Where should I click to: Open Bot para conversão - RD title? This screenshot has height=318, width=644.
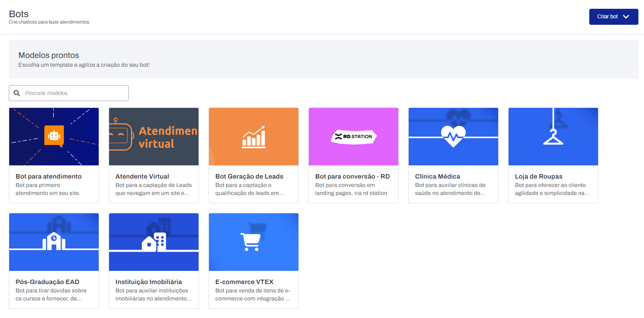(x=352, y=177)
